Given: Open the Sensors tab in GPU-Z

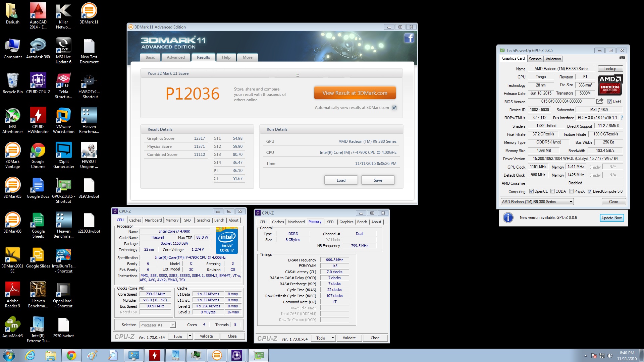Looking at the screenshot, I should coord(535,59).
